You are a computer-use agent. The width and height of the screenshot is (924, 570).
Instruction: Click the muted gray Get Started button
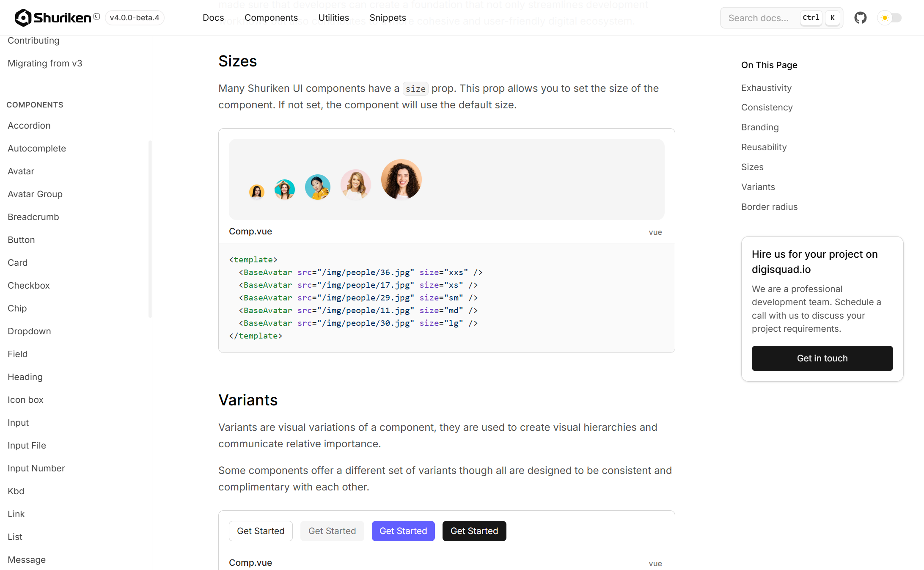[332, 531]
